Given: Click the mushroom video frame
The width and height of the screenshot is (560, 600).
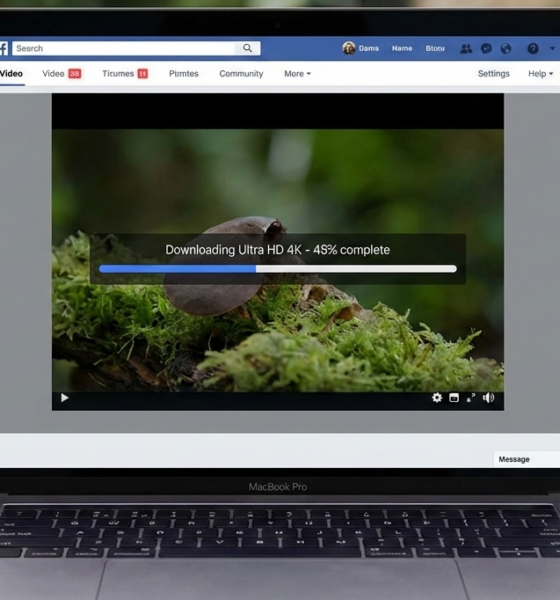Looking at the screenshot, I should click(x=278, y=260).
